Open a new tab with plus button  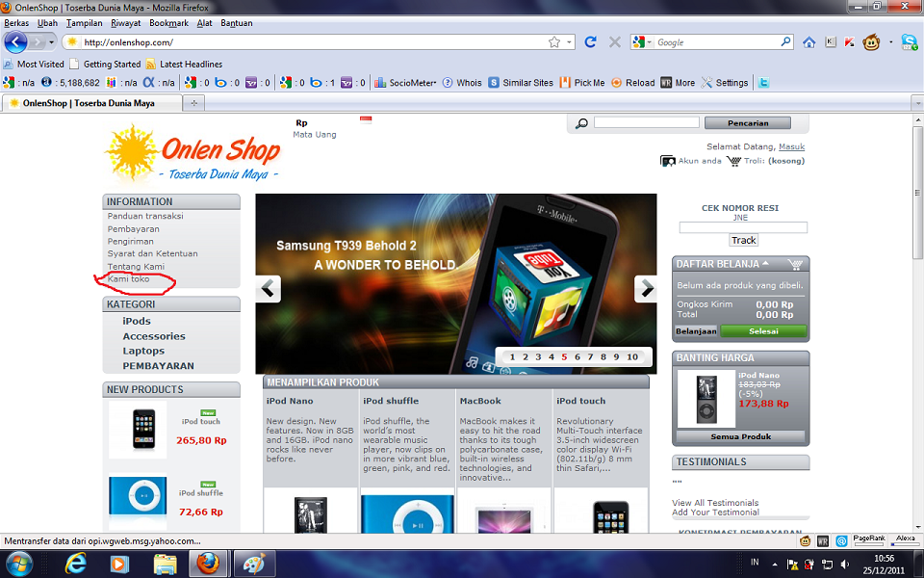[193, 103]
